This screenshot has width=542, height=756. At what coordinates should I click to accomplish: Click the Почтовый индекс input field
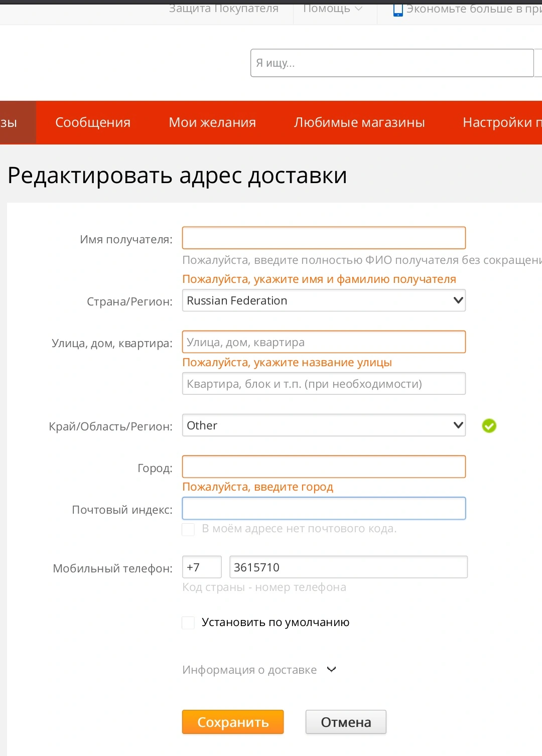(x=324, y=508)
